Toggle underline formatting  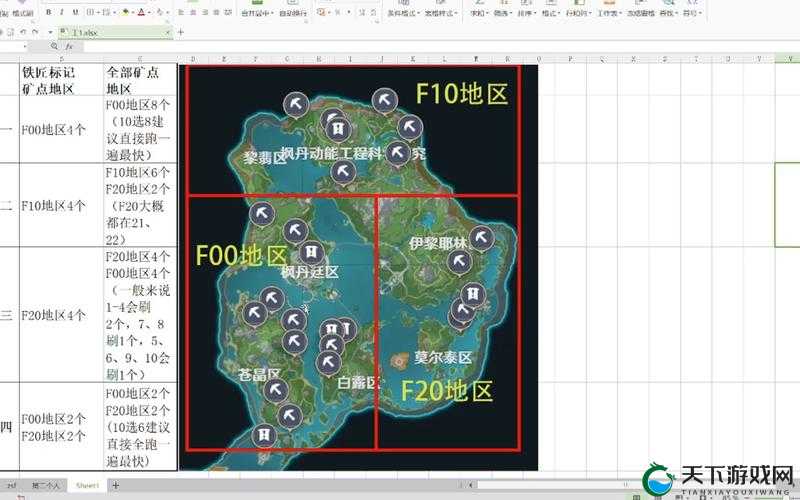pos(76,12)
